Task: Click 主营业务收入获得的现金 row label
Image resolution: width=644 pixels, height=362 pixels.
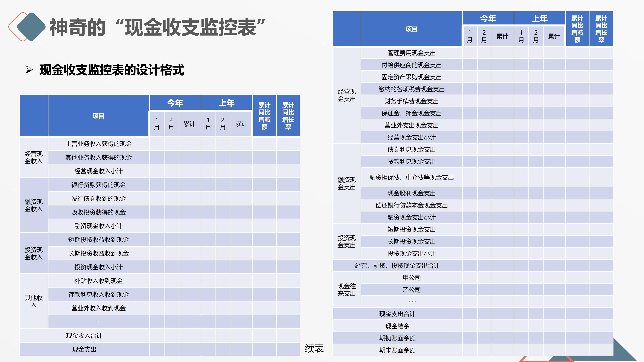Action: pos(98,144)
